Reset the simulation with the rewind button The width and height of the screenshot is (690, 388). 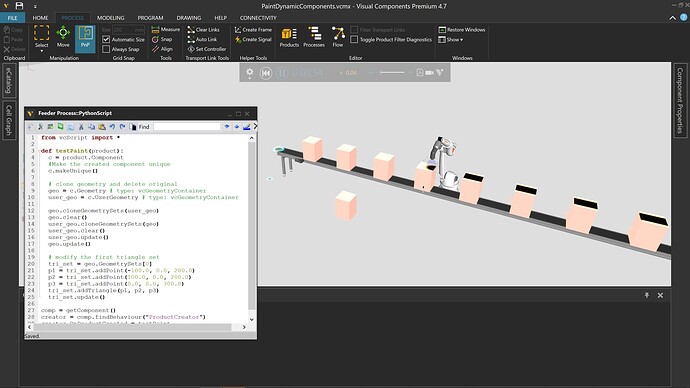pyautogui.click(x=265, y=73)
